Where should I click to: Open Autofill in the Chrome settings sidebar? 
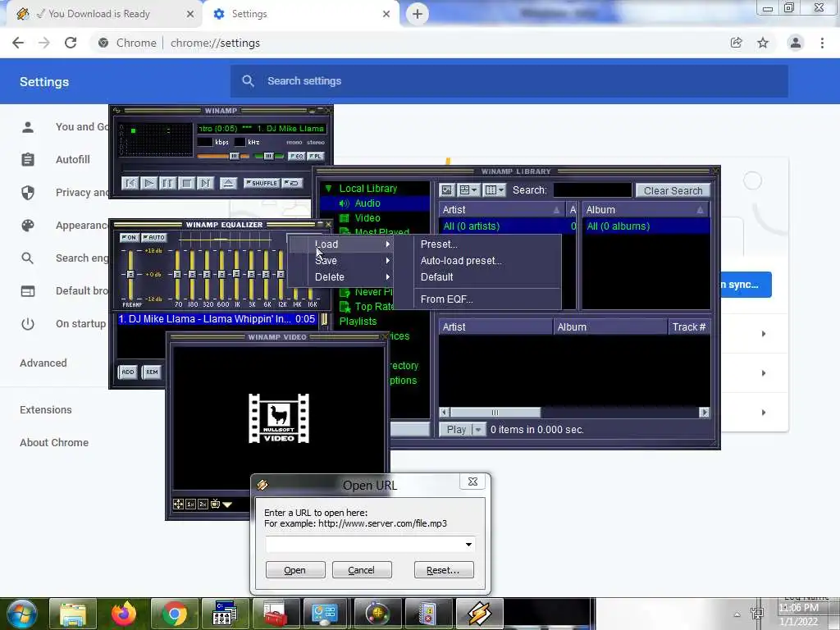click(x=72, y=160)
